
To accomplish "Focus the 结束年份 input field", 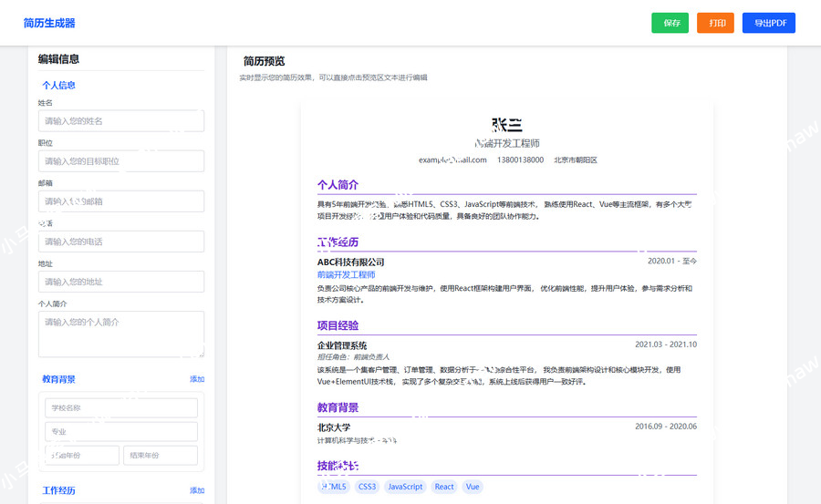I will pyautogui.click(x=161, y=456).
